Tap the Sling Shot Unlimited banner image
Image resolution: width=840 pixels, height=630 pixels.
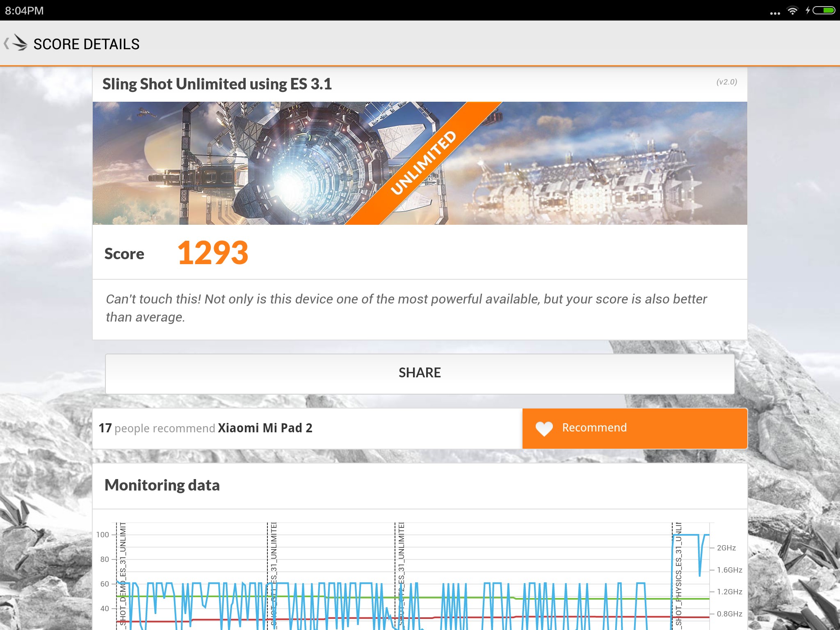pyautogui.click(x=420, y=163)
